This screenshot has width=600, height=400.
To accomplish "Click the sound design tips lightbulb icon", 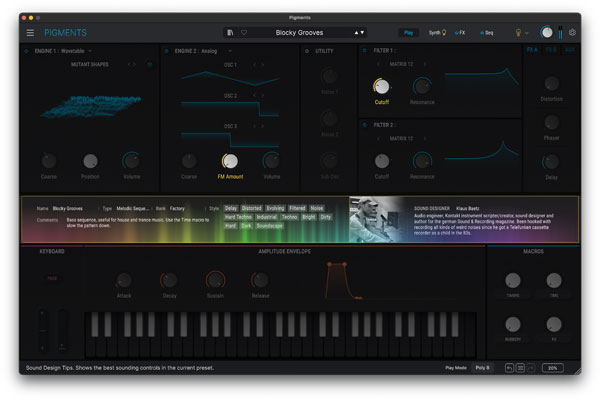I will [518, 33].
